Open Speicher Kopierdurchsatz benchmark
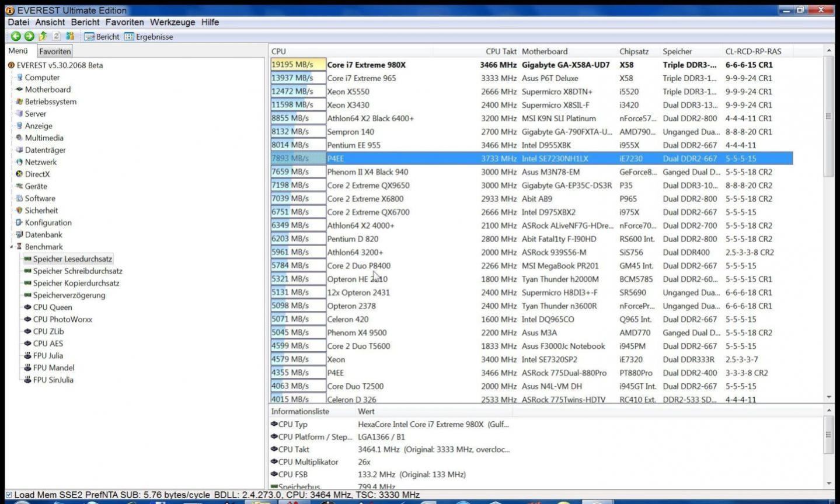 [x=71, y=283]
